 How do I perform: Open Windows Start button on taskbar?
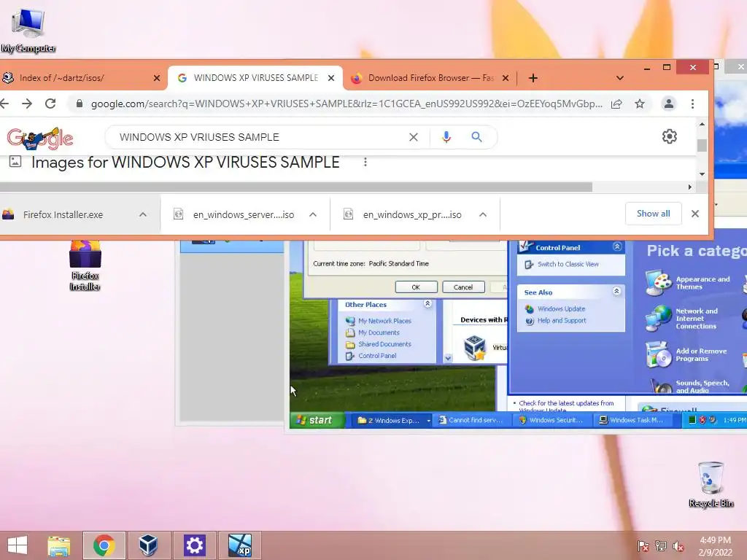[x=18, y=545]
